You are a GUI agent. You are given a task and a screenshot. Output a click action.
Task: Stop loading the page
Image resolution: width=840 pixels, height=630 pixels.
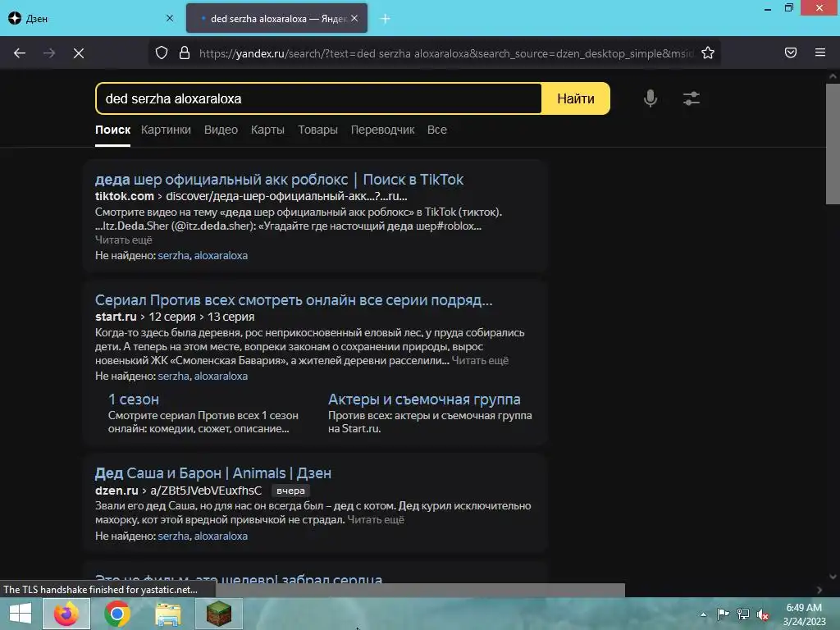79,53
